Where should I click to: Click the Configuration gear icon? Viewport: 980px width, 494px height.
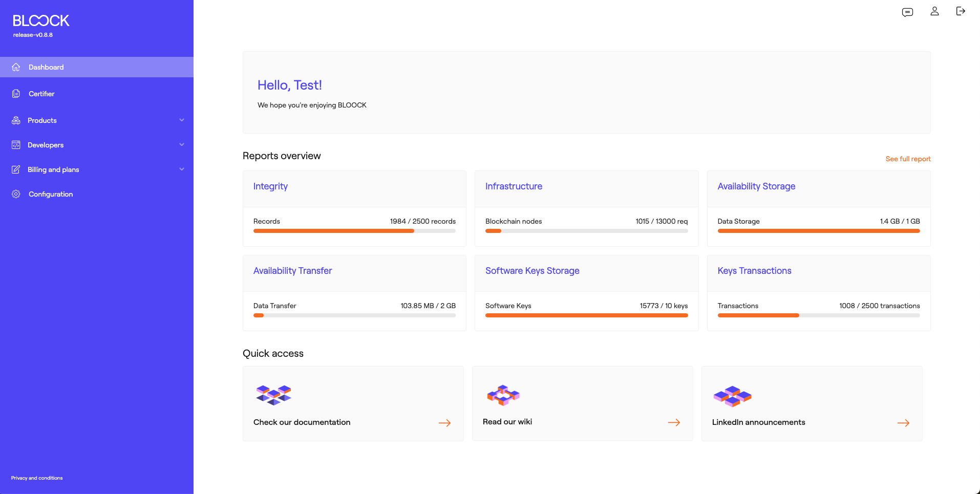pyautogui.click(x=16, y=194)
